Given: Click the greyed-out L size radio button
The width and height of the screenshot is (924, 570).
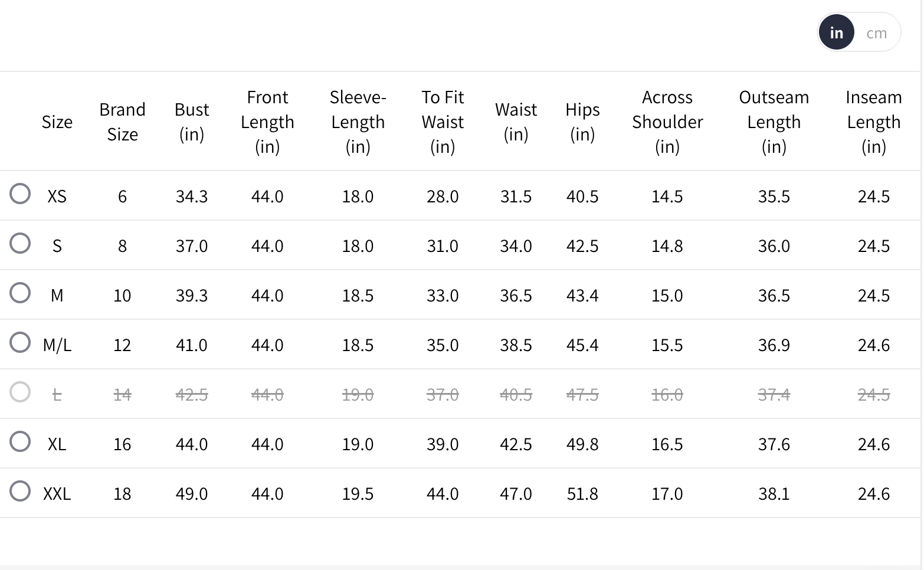Looking at the screenshot, I should point(20,392).
